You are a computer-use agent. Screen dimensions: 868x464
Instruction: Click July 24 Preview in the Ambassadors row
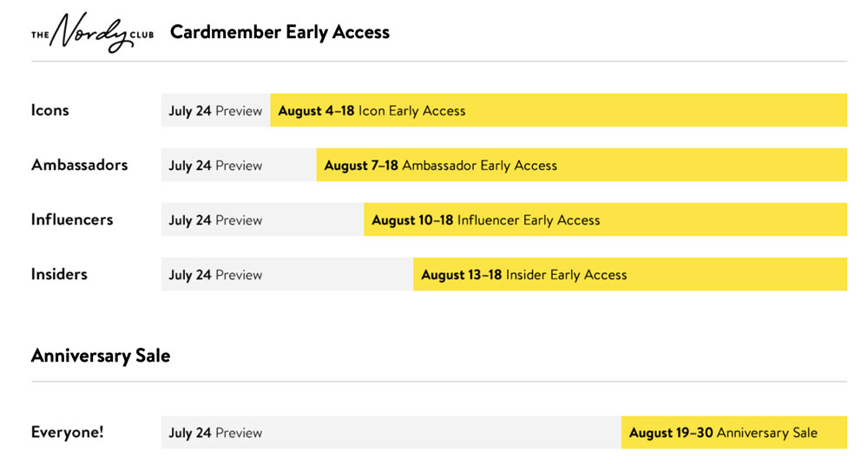point(215,166)
